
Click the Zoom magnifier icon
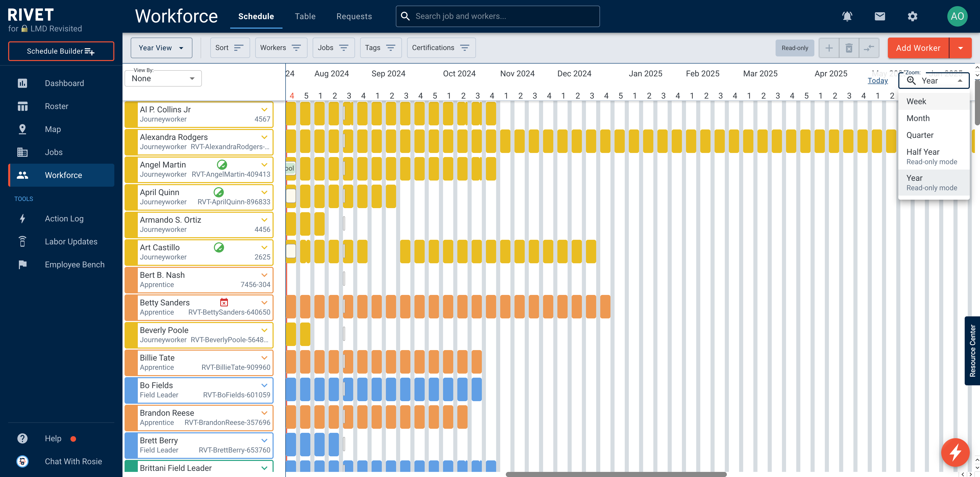(911, 80)
